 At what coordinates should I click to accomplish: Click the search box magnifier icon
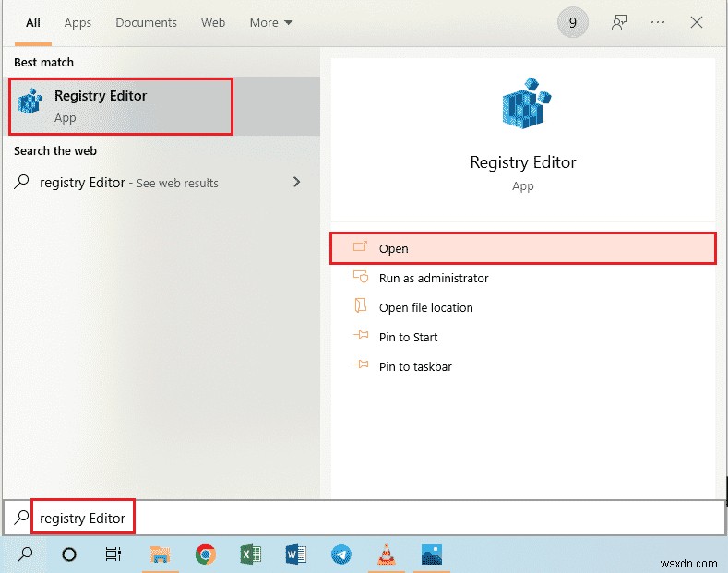pos(21,517)
